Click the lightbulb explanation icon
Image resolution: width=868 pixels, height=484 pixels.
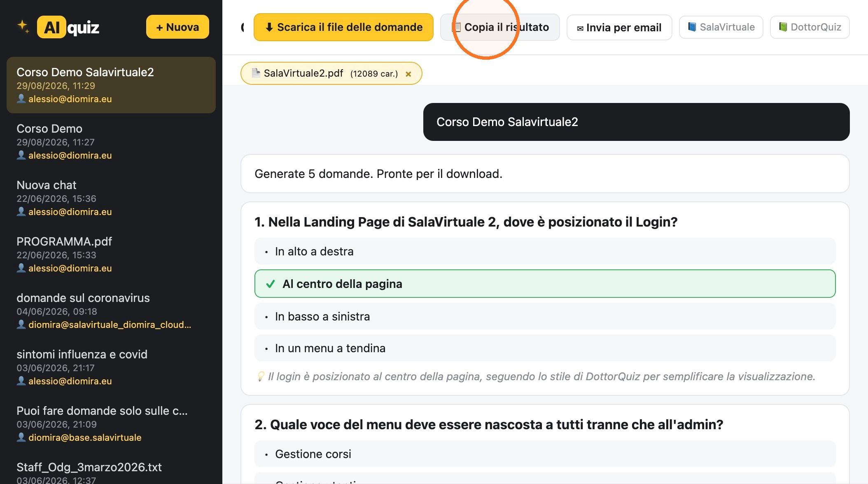point(260,376)
